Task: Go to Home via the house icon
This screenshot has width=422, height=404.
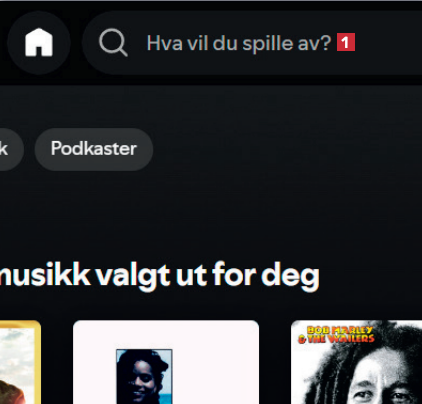Action: click(39, 42)
